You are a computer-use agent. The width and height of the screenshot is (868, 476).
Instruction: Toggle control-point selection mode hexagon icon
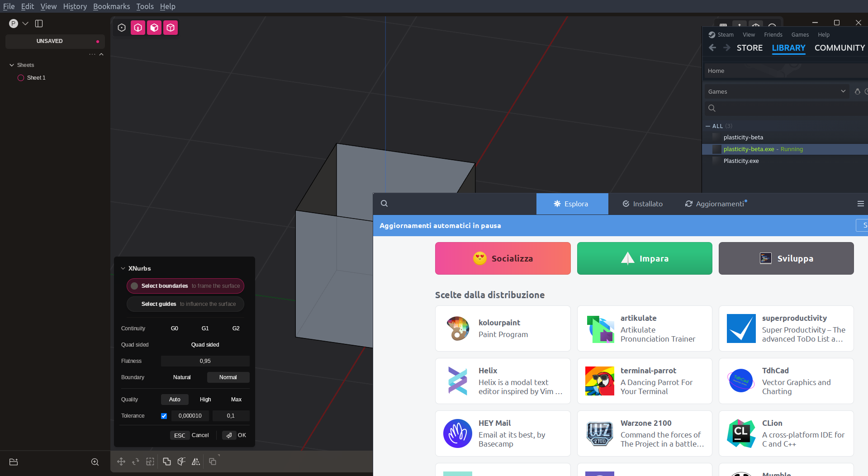[x=122, y=28]
